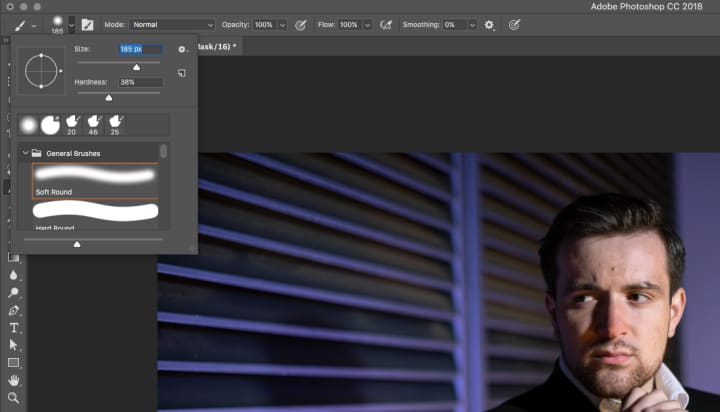The width and height of the screenshot is (720, 412).
Task: Click the brush Size input field
Action: coord(139,48)
